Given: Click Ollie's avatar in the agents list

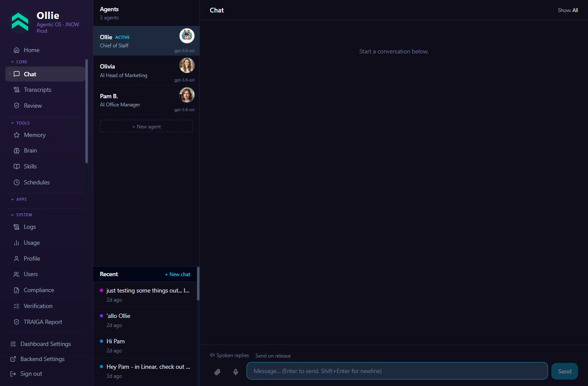Looking at the screenshot, I should point(187,36).
